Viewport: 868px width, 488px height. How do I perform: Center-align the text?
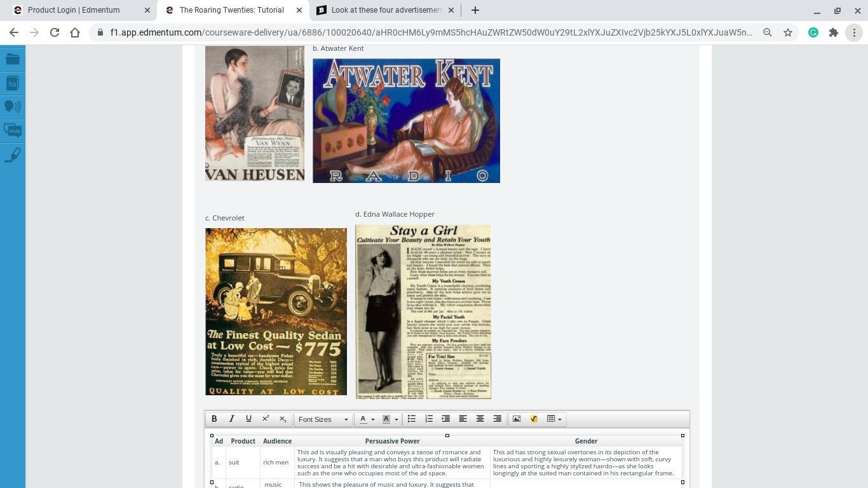tap(480, 419)
